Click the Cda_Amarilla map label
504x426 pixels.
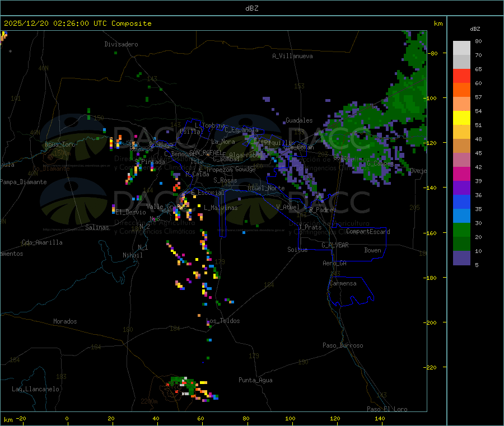[42, 242]
